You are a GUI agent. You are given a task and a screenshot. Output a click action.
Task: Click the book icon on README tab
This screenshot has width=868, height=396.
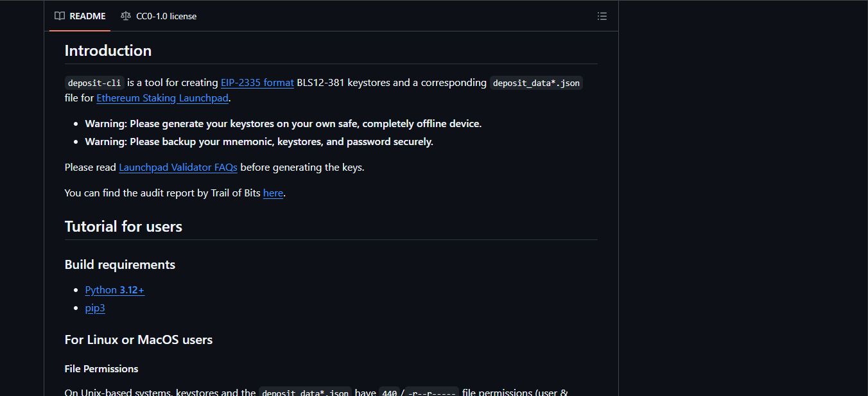tap(60, 16)
